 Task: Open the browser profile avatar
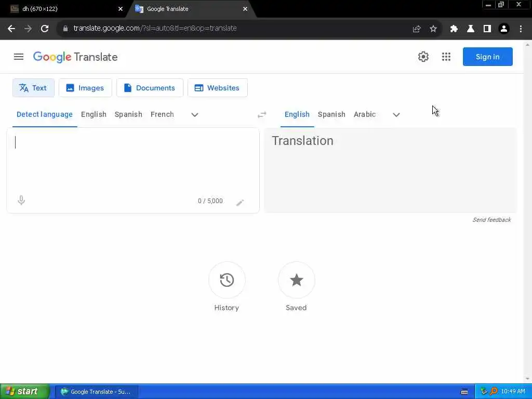point(504,29)
